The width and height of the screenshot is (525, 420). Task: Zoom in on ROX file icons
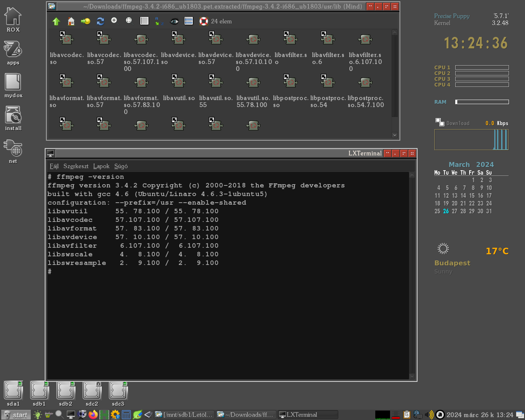(x=114, y=21)
